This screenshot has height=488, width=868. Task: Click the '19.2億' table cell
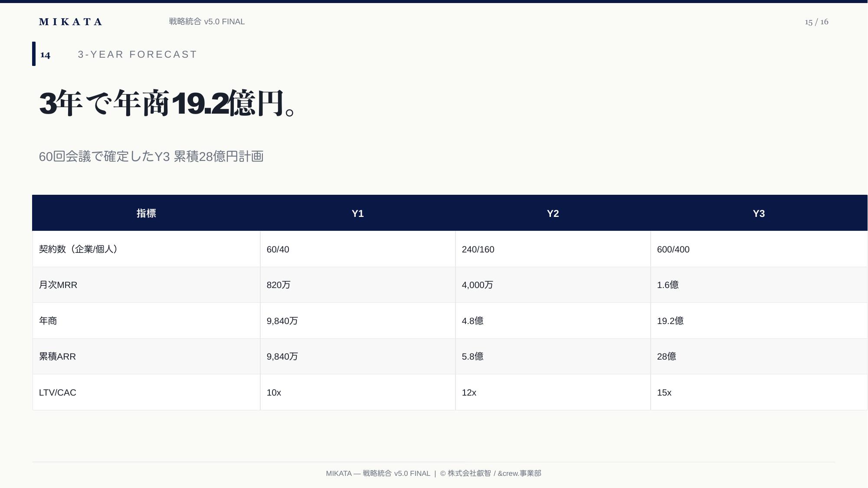(x=759, y=321)
